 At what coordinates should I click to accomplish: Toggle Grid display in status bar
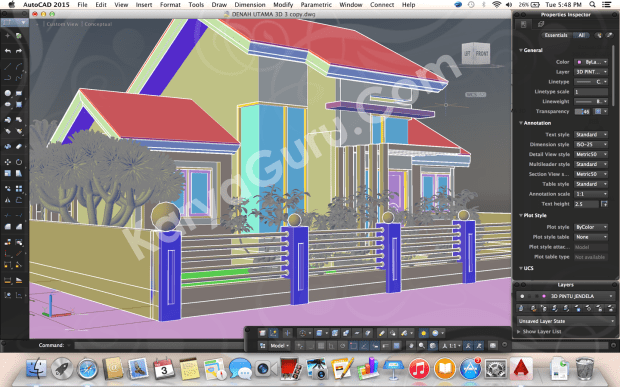(x=321, y=346)
